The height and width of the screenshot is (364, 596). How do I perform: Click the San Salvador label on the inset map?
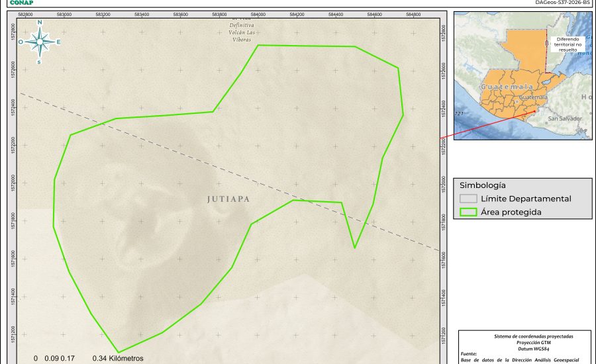point(565,118)
